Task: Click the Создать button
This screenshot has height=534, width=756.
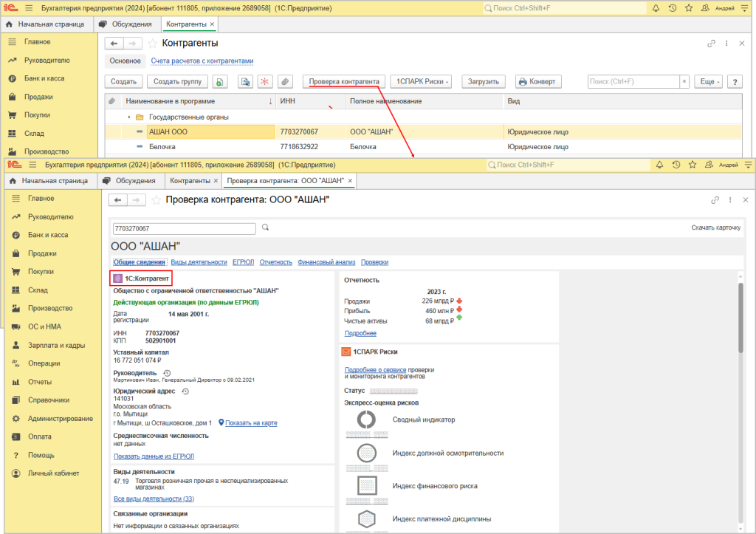Action: pyautogui.click(x=123, y=81)
